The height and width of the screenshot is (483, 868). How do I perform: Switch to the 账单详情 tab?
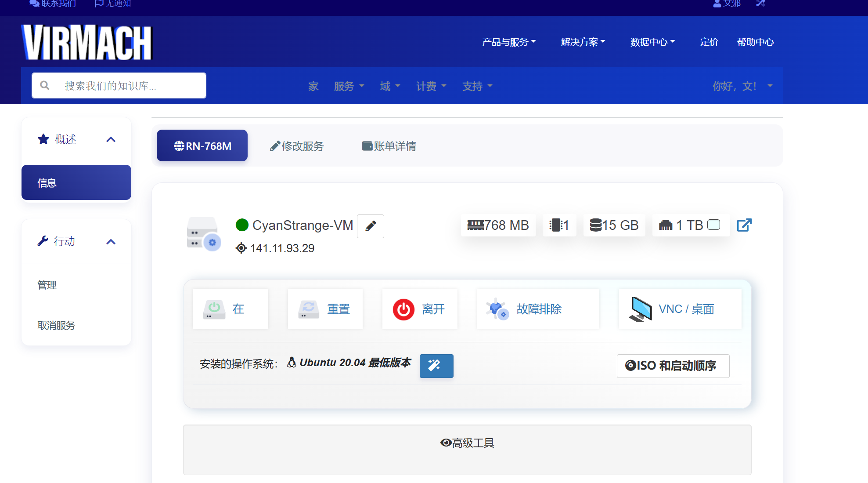(x=389, y=146)
